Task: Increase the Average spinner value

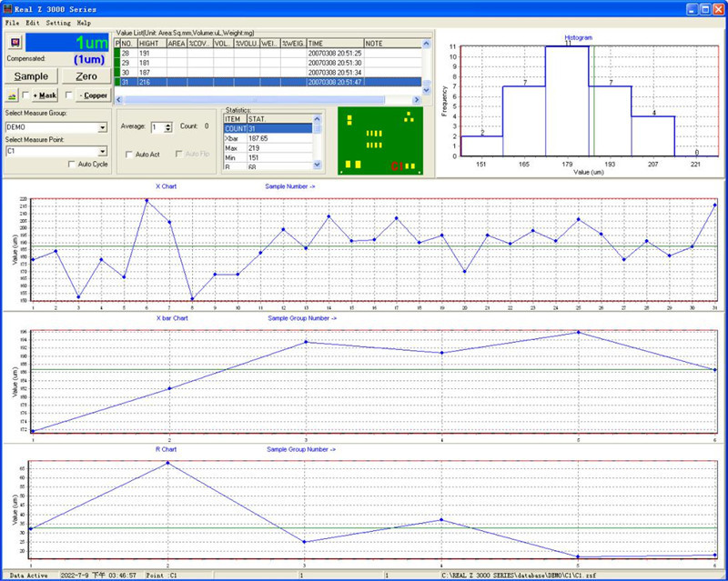Action: click(167, 125)
